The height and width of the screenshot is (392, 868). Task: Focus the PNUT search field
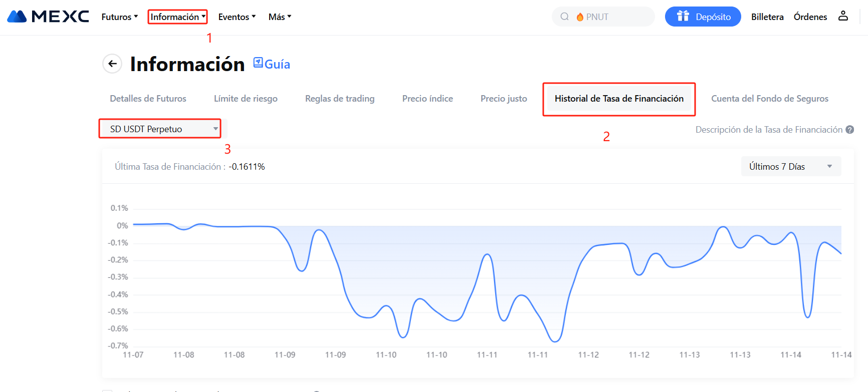coord(616,17)
